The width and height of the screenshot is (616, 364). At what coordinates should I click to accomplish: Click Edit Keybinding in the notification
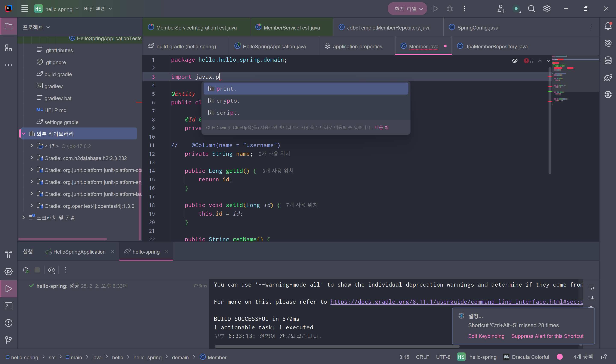486,336
